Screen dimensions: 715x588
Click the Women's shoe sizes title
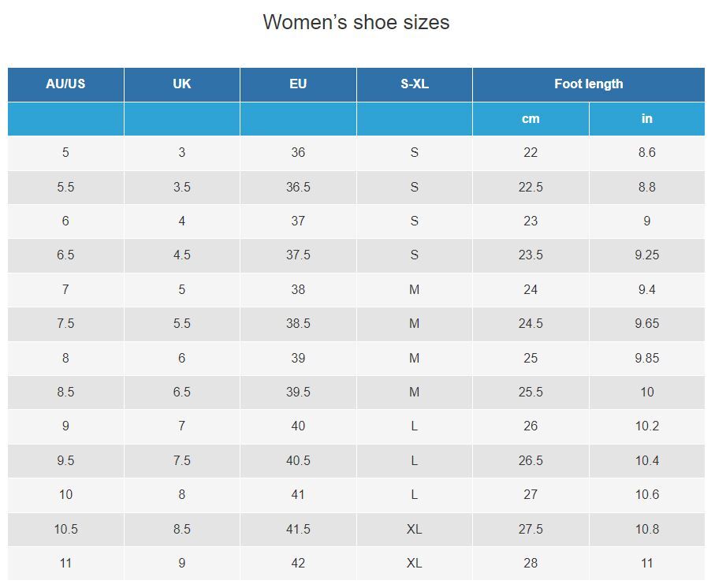pos(356,22)
